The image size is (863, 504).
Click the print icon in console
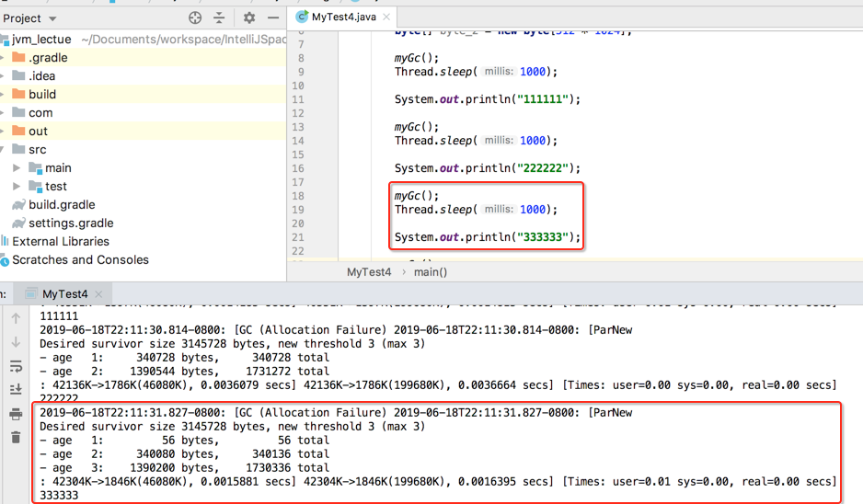pyautogui.click(x=16, y=414)
